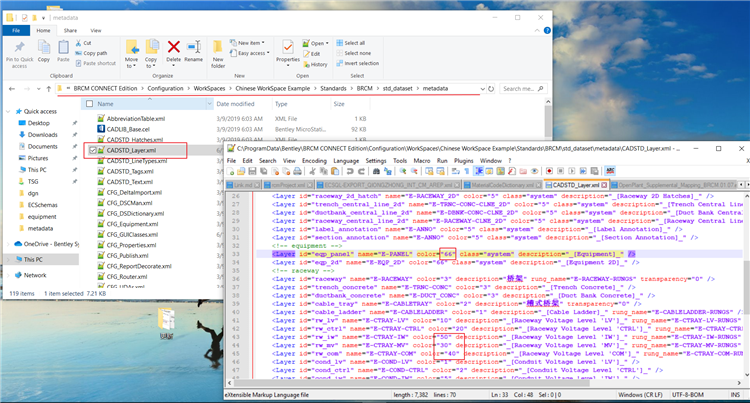Screen dimensions: 750x403
Task: Click the Search metadata input box
Action: tap(522, 89)
